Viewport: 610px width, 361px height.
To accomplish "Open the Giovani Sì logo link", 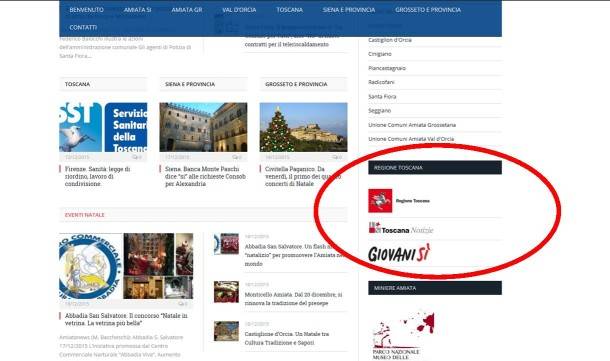I will (399, 253).
